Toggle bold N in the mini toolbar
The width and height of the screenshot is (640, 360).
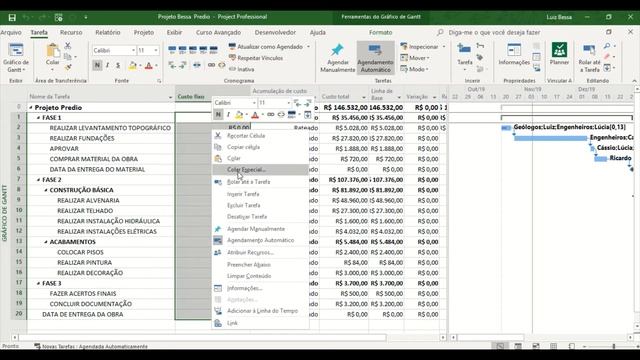[218, 115]
